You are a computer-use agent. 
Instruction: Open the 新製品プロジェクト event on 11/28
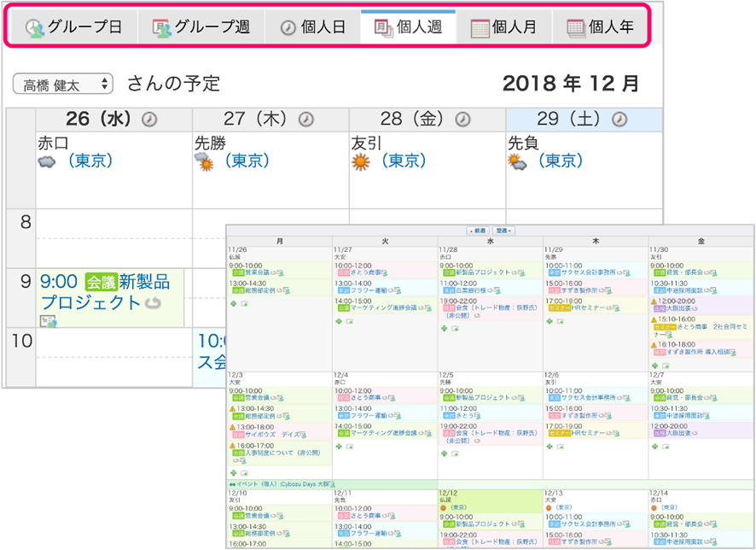pos(483,272)
